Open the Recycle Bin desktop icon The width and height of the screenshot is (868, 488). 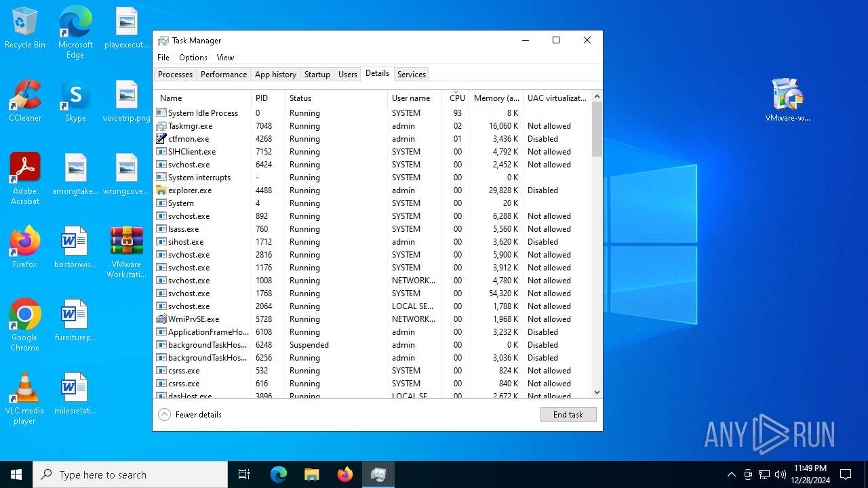[x=25, y=28]
